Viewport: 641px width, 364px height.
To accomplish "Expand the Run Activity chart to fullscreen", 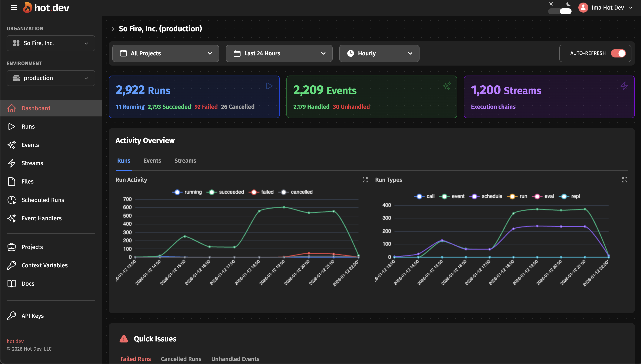I will click(x=365, y=179).
